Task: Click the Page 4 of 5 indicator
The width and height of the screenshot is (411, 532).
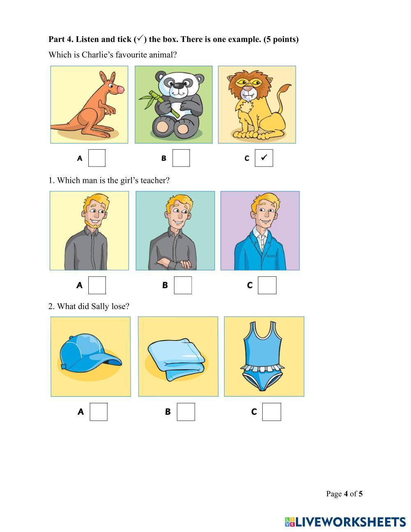Action: click(x=344, y=494)
